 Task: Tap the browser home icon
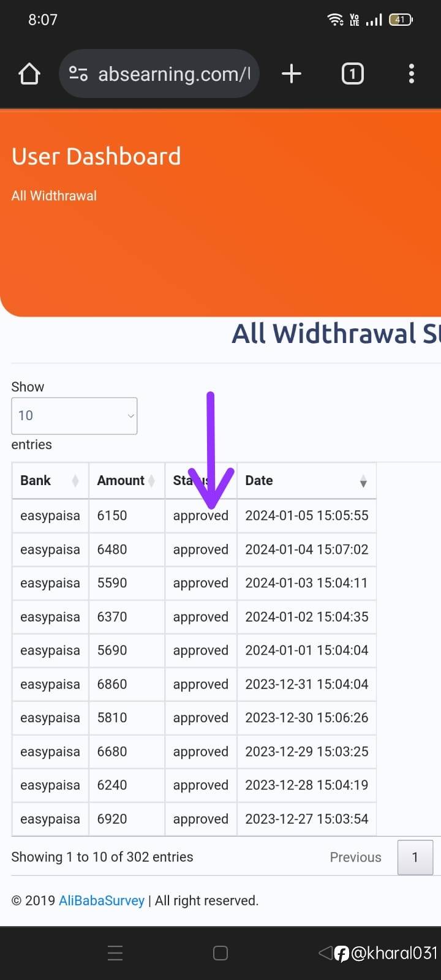click(29, 74)
